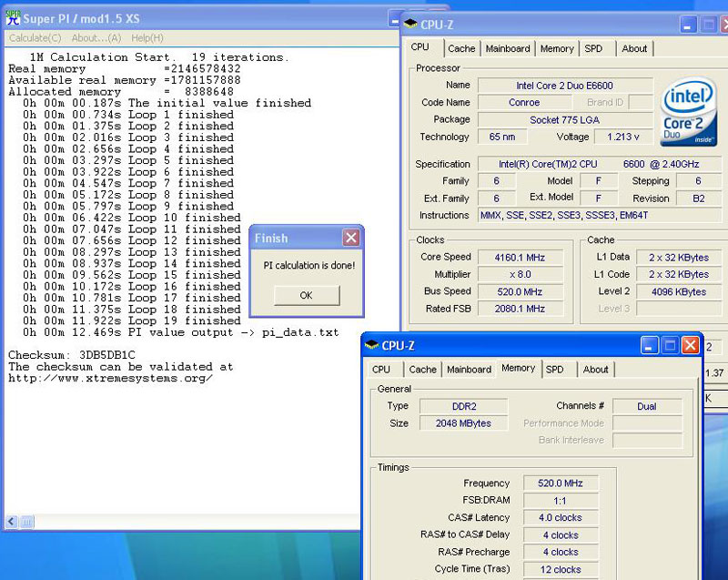The height and width of the screenshot is (580, 728).
Task: Click the CPU-Z chip icon in the Memory window title
Action: [x=371, y=345]
